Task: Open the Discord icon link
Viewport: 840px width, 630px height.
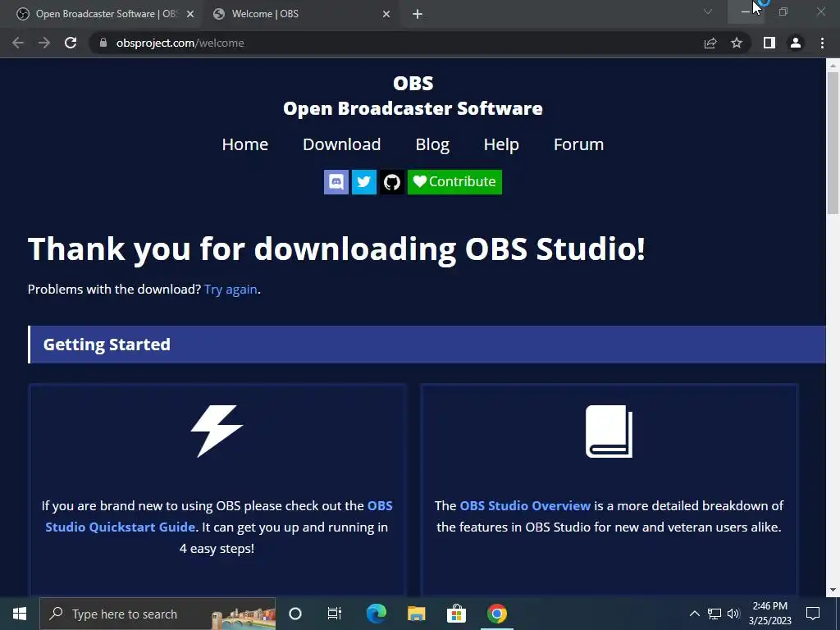Action: click(x=336, y=182)
